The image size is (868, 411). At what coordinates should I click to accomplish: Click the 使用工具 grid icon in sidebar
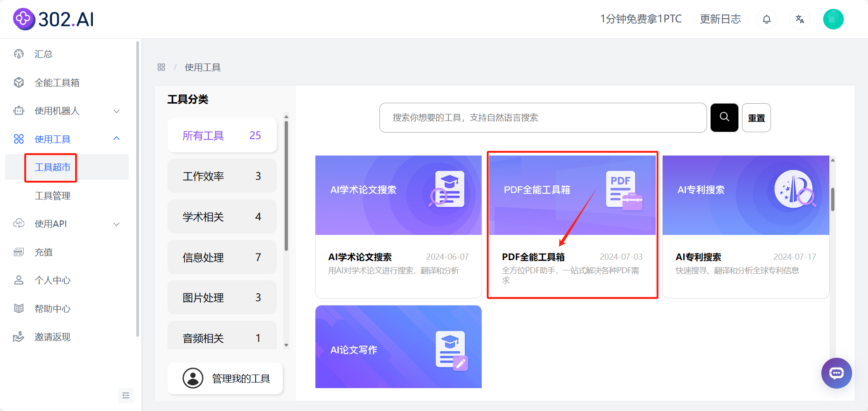[x=19, y=139]
